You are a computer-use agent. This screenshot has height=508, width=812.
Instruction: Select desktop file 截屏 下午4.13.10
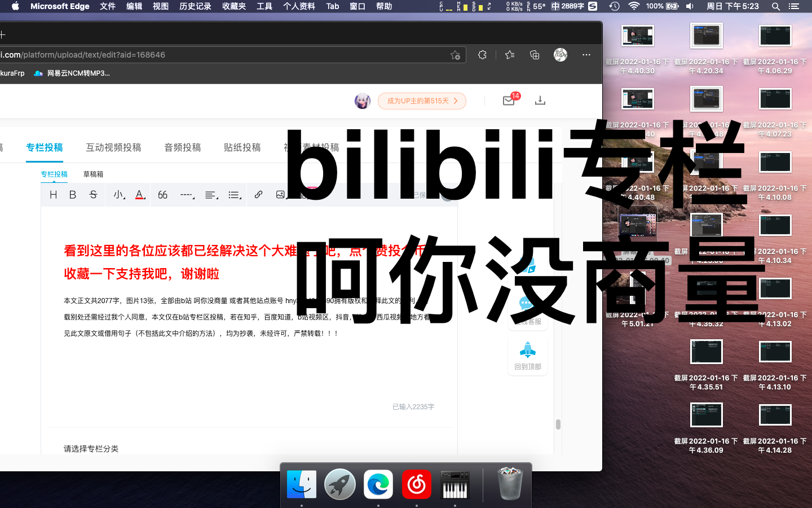775,366
